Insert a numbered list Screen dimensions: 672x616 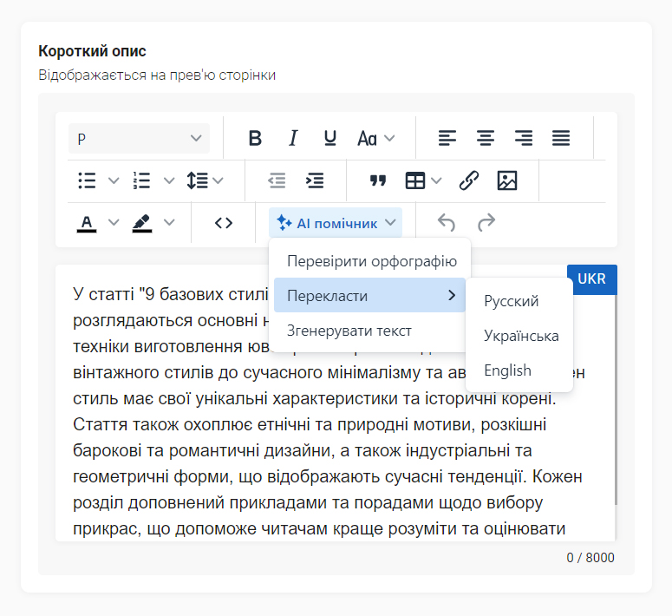point(141,180)
